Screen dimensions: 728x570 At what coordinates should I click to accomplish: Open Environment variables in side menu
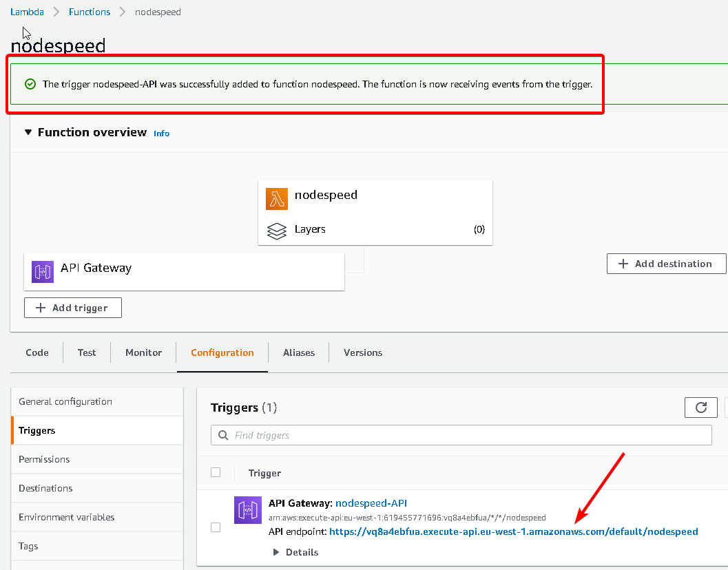tap(97, 517)
